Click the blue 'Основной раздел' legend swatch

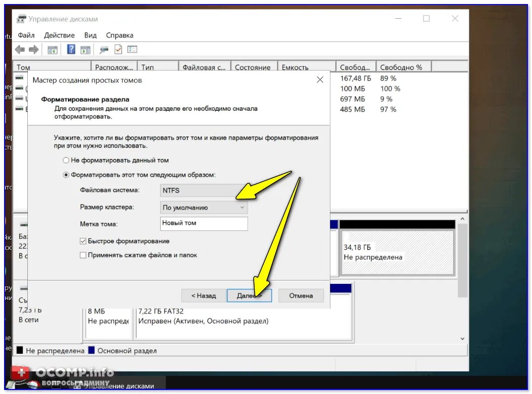[x=91, y=350]
